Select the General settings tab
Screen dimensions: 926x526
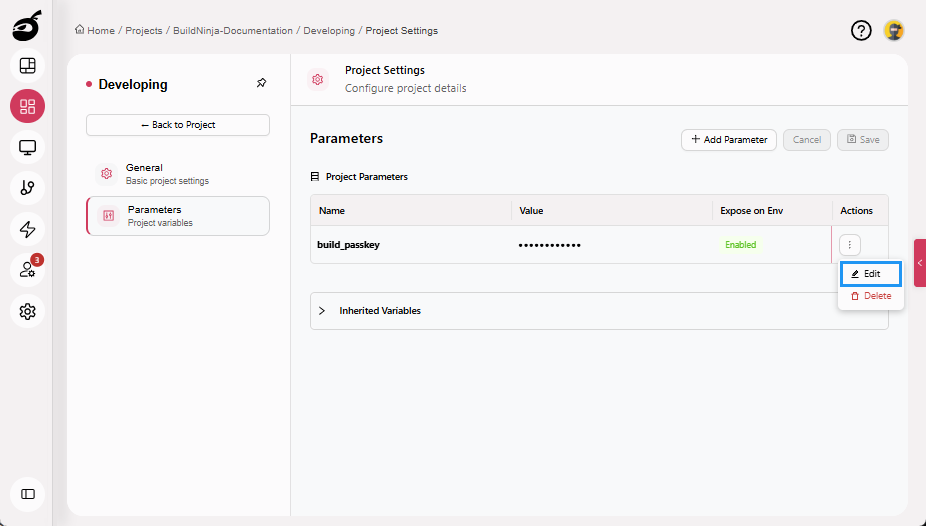tap(178, 174)
